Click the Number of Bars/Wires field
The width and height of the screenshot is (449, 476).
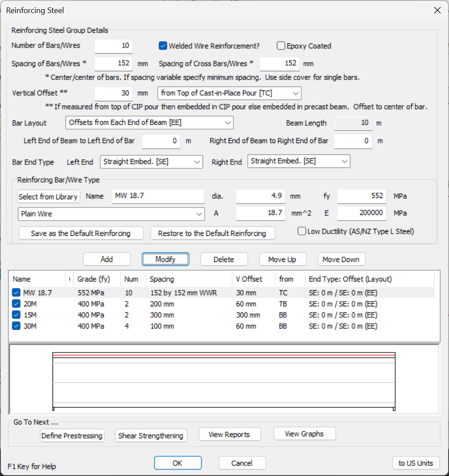point(114,46)
